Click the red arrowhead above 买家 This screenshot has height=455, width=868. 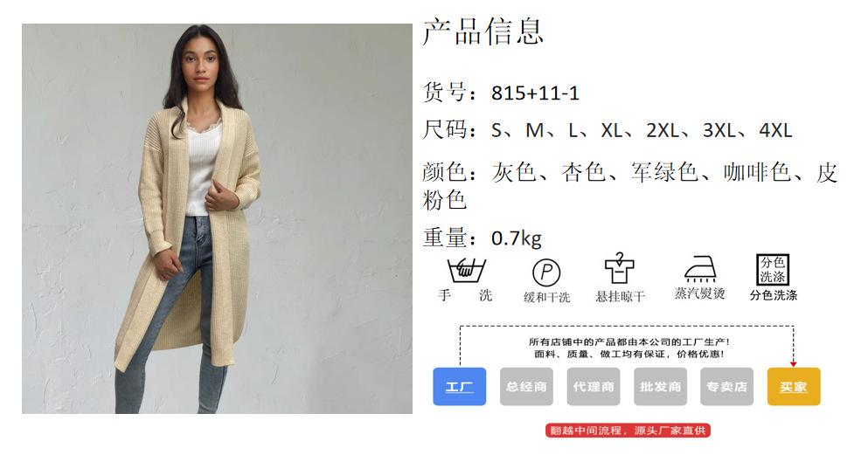(794, 364)
